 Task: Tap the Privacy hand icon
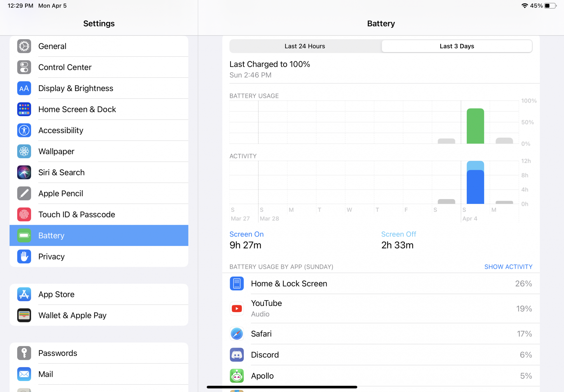point(24,256)
